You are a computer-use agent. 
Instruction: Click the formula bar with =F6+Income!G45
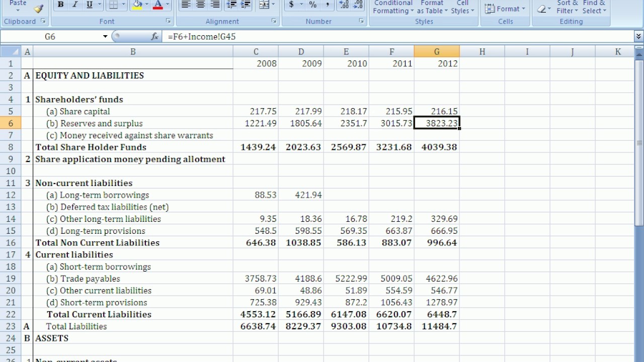click(x=397, y=37)
